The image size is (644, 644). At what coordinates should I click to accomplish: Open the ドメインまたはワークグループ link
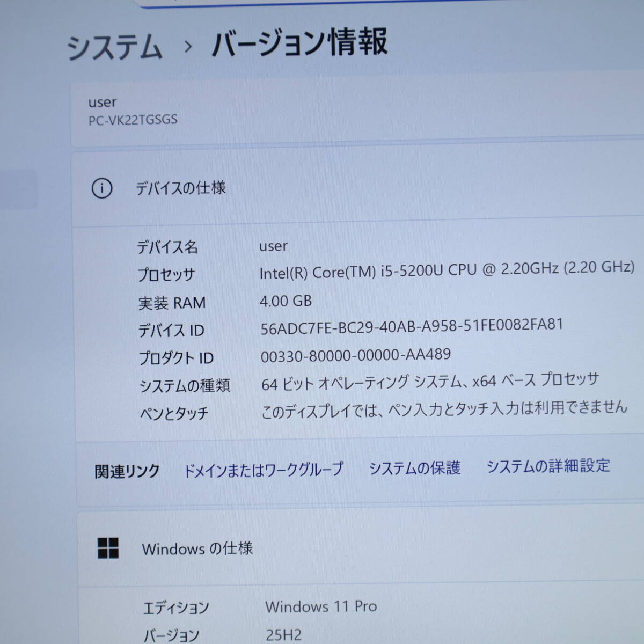click(x=263, y=470)
